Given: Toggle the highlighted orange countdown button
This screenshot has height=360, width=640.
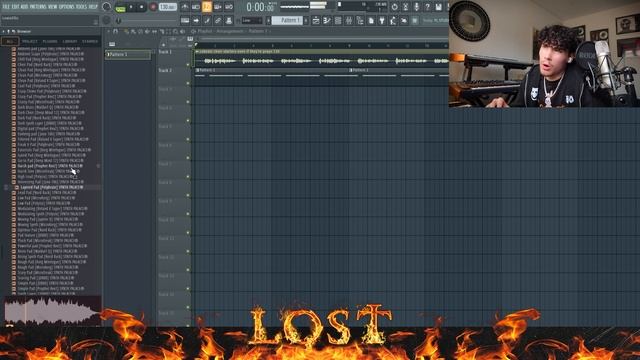Looking at the screenshot, I should [207, 7].
